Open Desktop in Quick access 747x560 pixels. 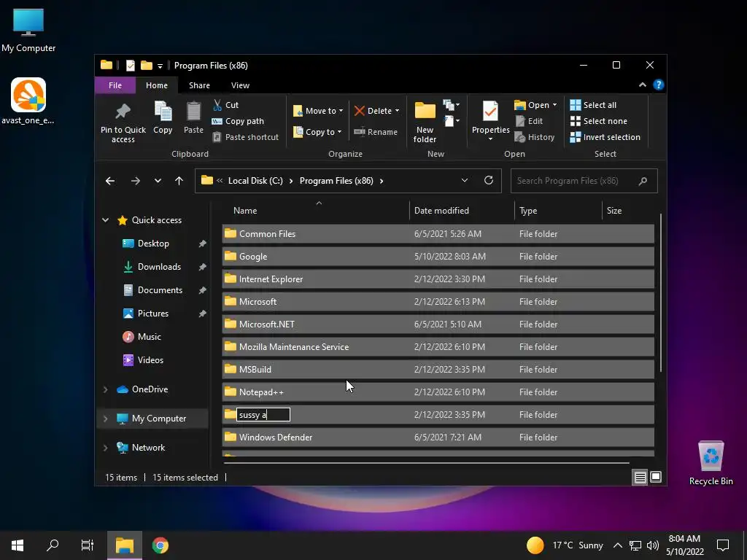tap(153, 244)
